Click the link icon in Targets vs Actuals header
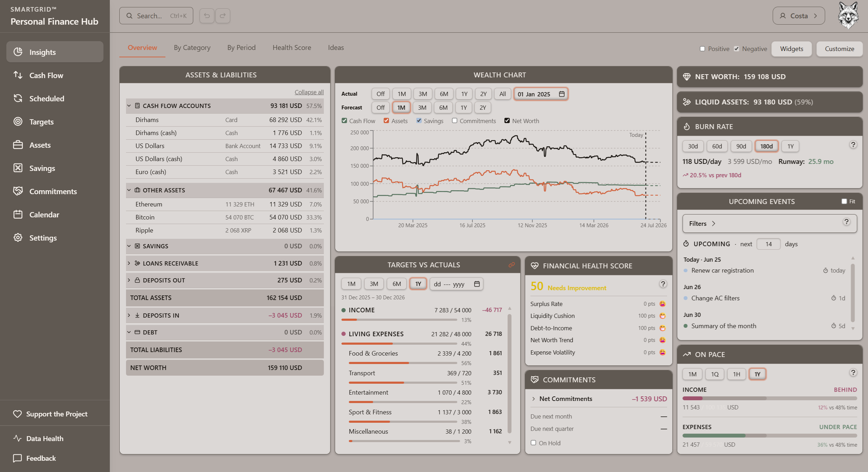This screenshot has width=868, height=472. tap(512, 265)
